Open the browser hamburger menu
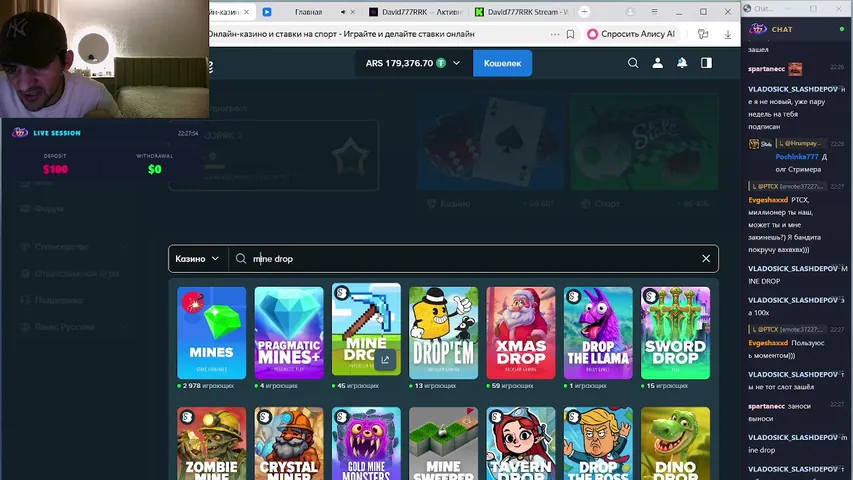This screenshot has width=853, height=480. point(654,11)
